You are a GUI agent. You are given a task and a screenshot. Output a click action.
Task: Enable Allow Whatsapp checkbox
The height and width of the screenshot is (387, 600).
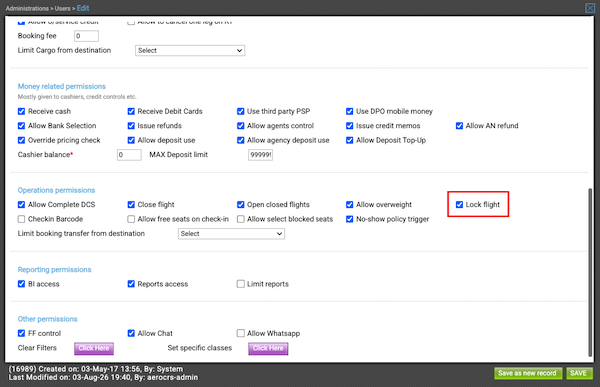(240, 333)
